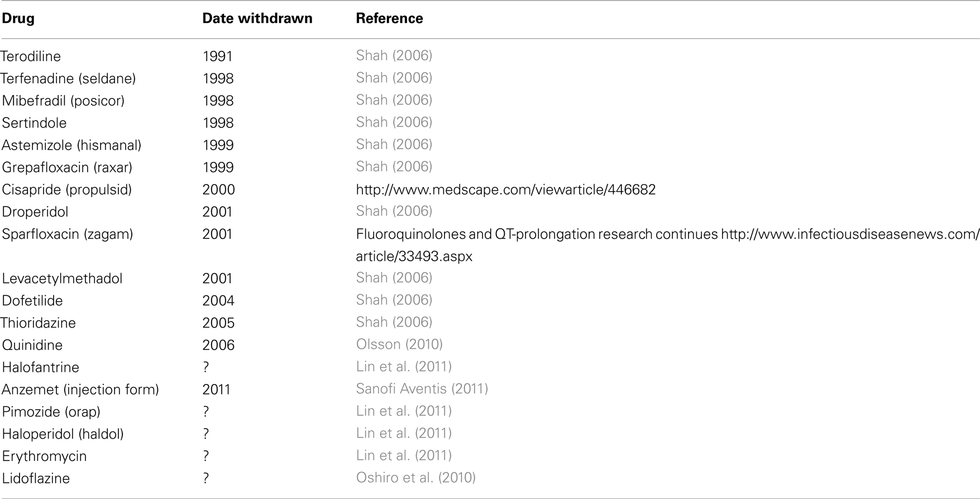Screen dimensions: 980x499
Task: Click withdrawal year 2001 for Droperidol
Action: pos(217,212)
